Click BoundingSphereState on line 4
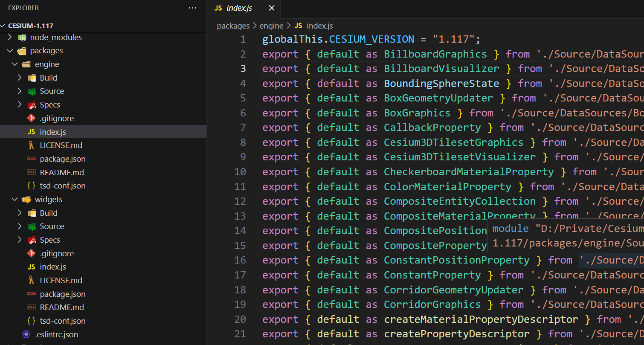 [x=441, y=84]
